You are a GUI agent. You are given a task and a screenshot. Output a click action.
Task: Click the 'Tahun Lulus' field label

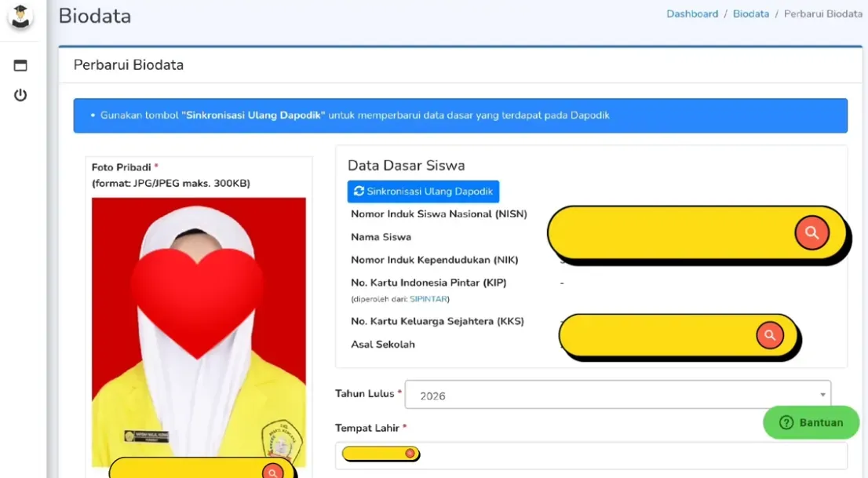[365, 394]
